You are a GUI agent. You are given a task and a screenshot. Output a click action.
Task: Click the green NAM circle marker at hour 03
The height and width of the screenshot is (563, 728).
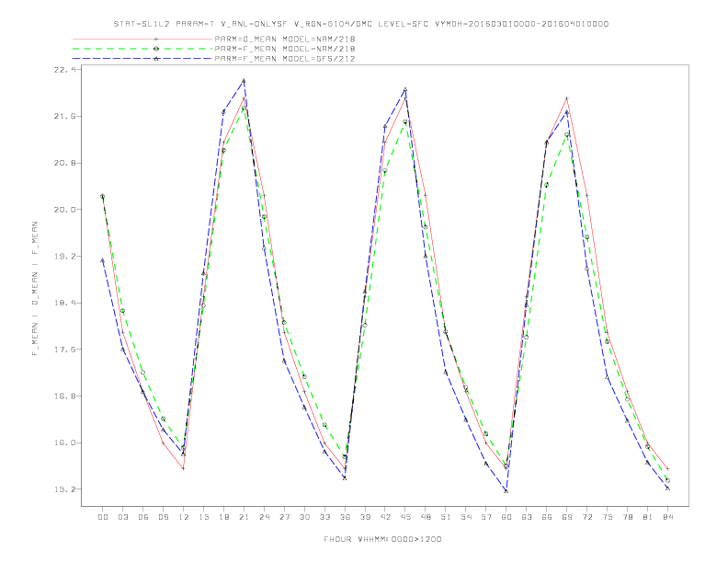click(x=122, y=311)
